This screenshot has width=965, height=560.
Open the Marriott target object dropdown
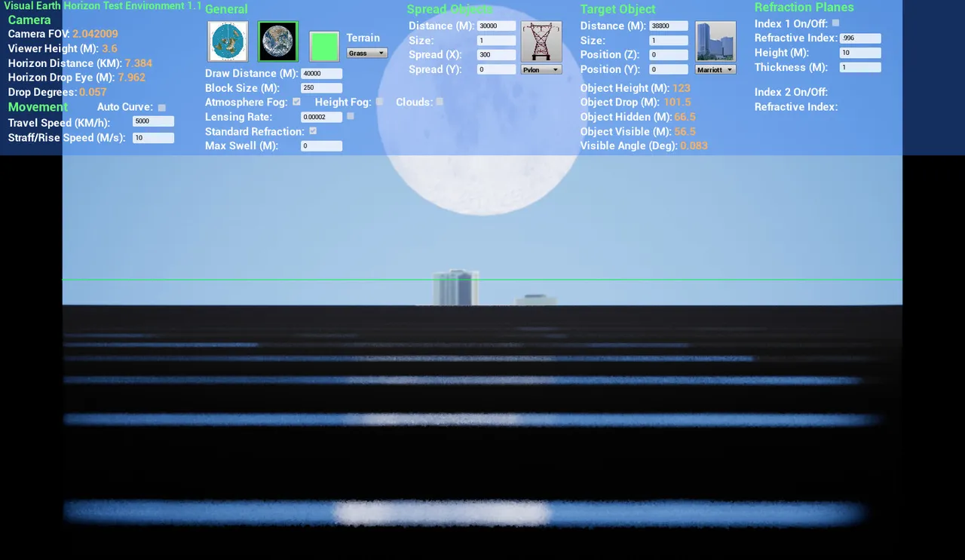[x=715, y=69]
